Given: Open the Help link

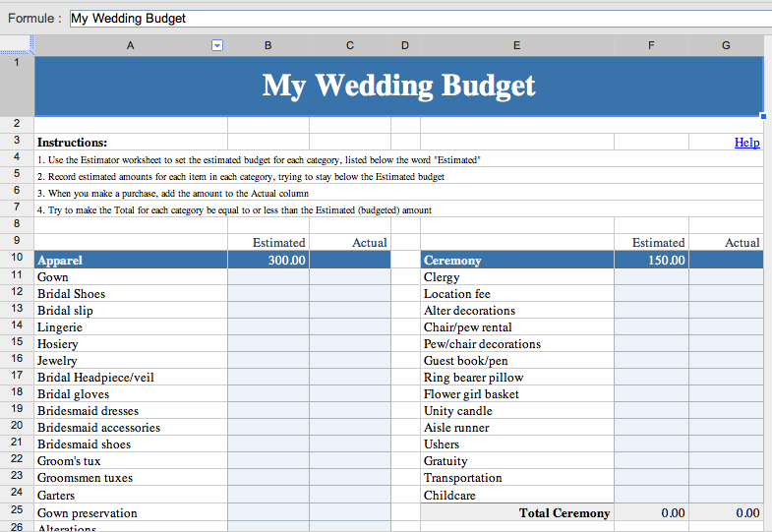Looking at the screenshot, I should tap(746, 143).
